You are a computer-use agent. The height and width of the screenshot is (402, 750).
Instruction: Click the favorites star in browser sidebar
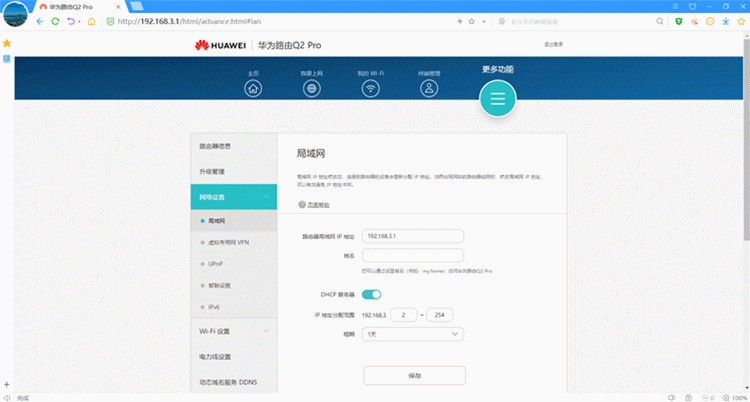pyautogui.click(x=6, y=44)
